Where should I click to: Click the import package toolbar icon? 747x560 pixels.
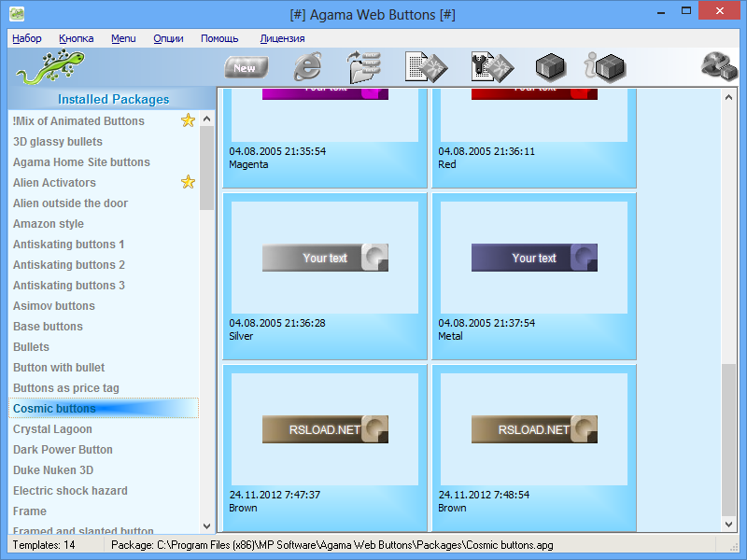pyautogui.click(x=425, y=66)
